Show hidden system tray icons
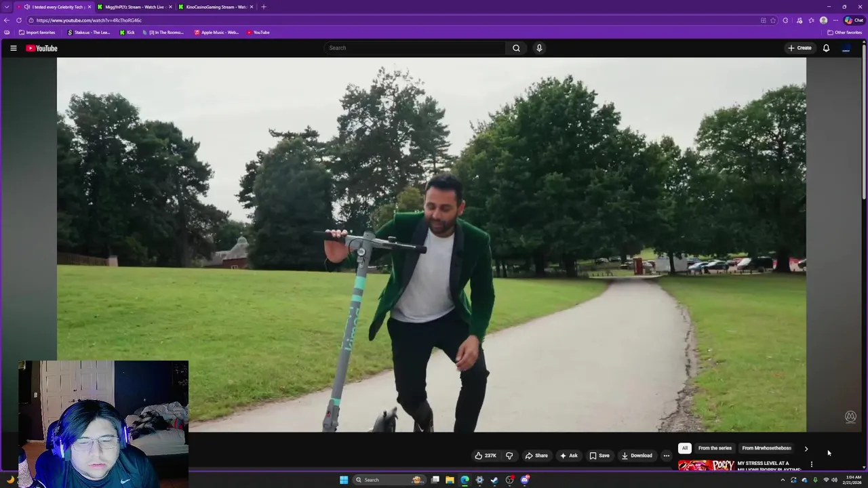Image resolution: width=868 pixels, height=488 pixels. pyautogui.click(x=783, y=480)
